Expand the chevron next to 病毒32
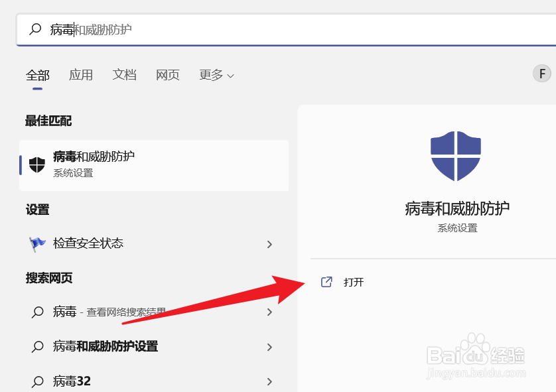This screenshot has width=556, height=392. click(x=270, y=380)
